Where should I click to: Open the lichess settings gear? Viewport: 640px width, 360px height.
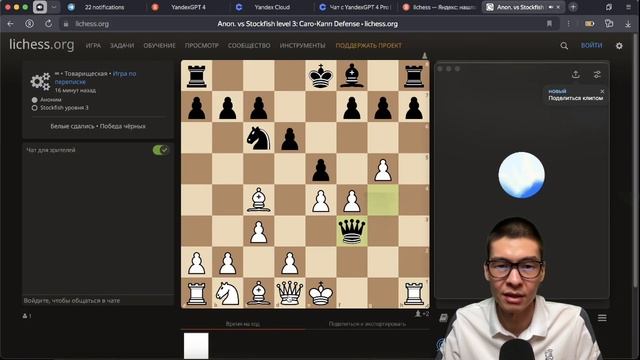tap(619, 46)
